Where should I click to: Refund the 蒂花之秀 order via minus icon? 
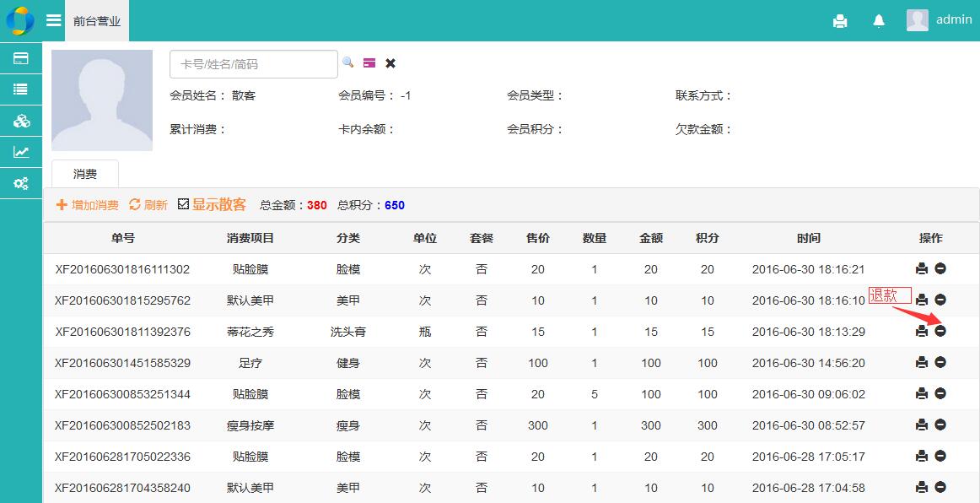coord(940,331)
